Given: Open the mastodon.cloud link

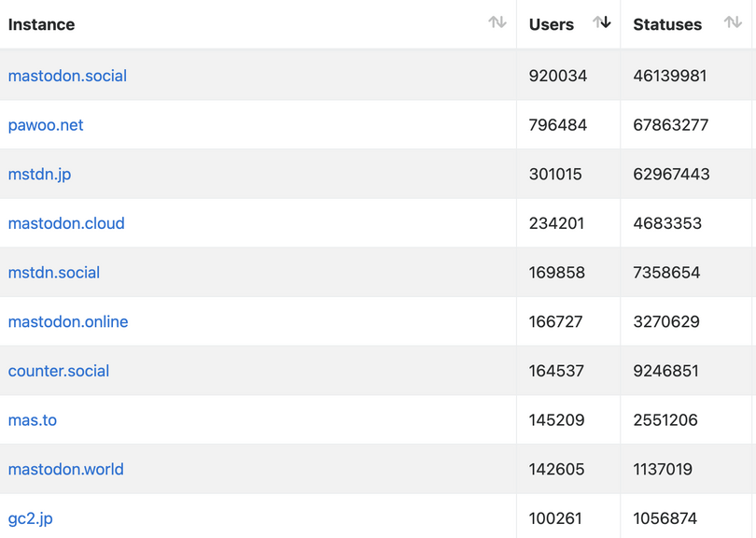Looking at the screenshot, I should [x=66, y=223].
